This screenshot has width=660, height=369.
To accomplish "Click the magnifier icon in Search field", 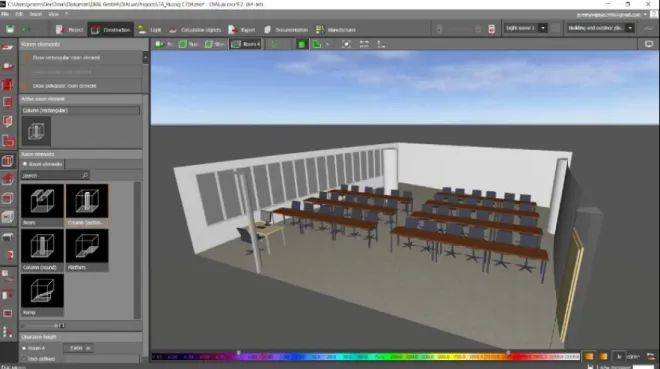I will click(85, 175).
